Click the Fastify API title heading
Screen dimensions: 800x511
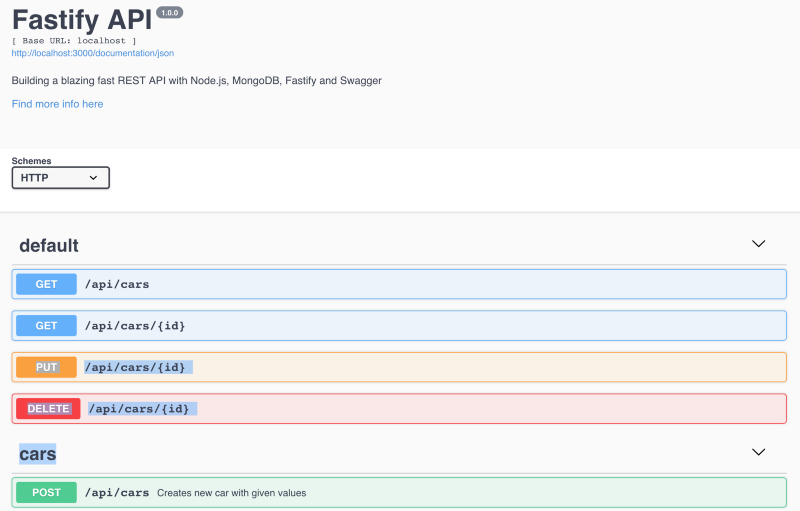tap(80, 20)
